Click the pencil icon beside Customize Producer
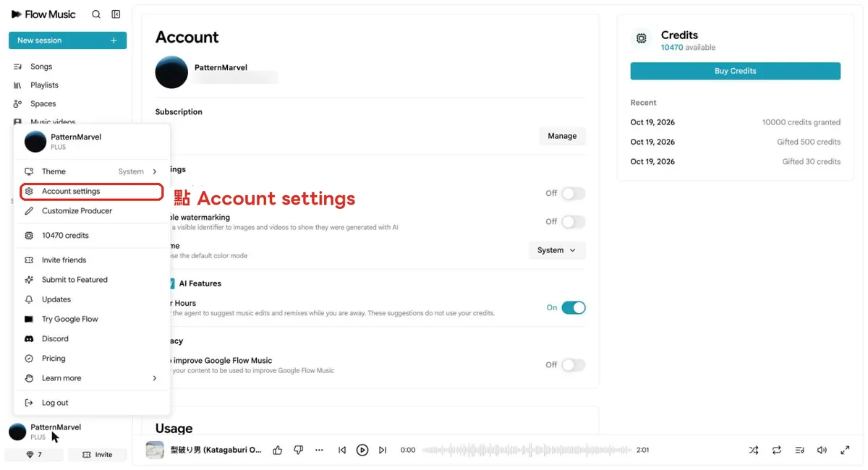868x470 pixels. 29,211
